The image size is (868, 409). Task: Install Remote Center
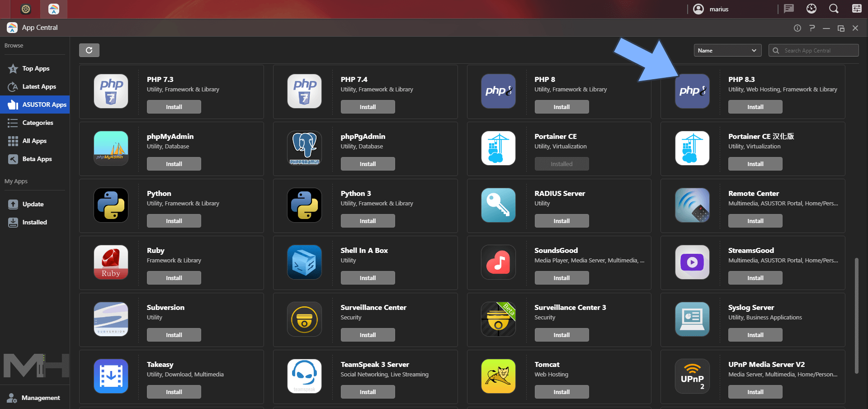pyautogui.click(x=755, y=221)
